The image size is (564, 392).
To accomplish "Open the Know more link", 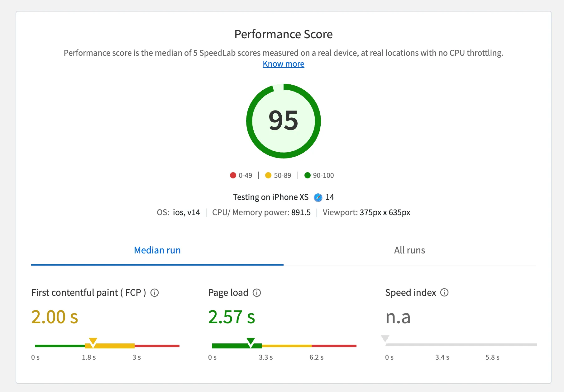I will 283,64.
